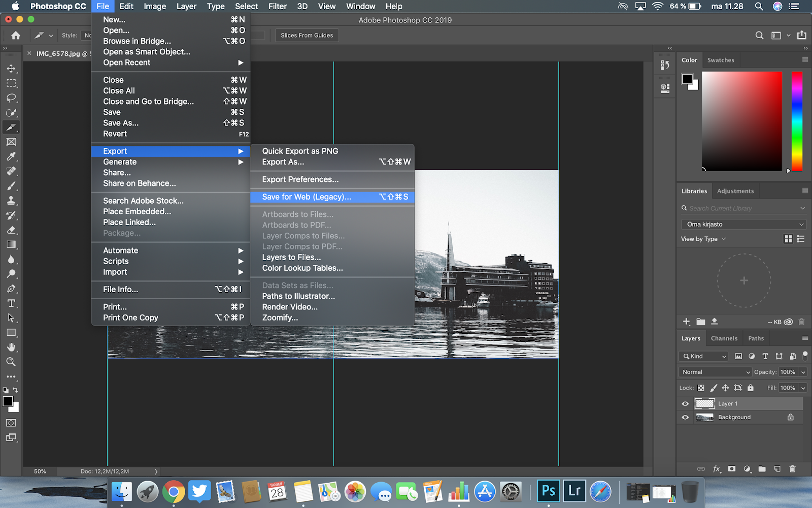The image size is (812, 508).
Task: Select the Eraser tool
Action: [x=11, y=230]
